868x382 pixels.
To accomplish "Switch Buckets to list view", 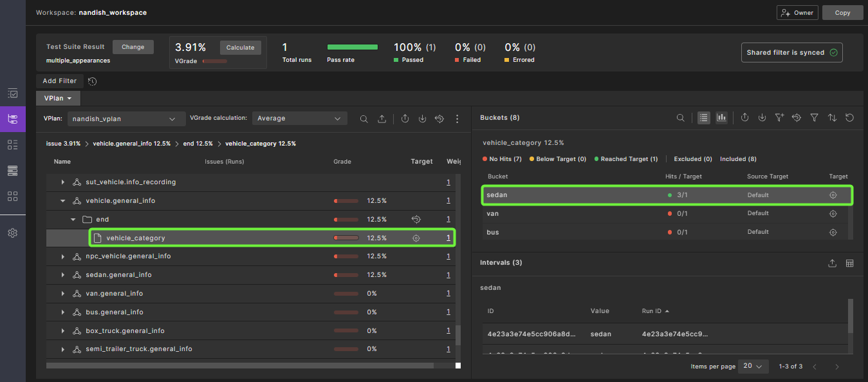I will coord(704,118).
